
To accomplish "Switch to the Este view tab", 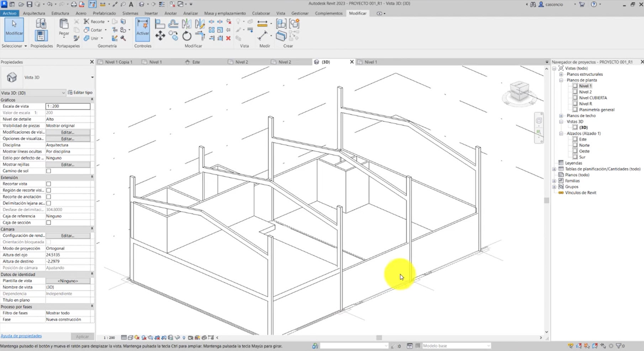I will point(196,62).
